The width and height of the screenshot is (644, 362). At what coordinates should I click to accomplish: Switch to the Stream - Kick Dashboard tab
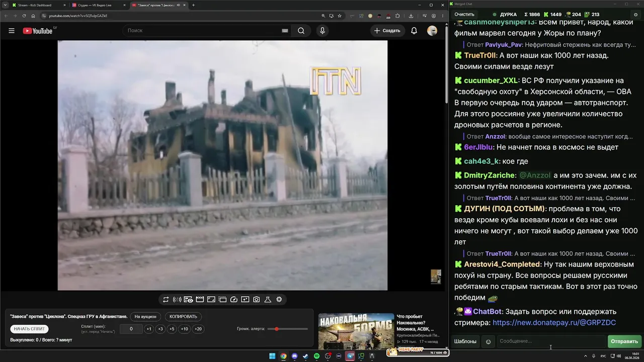click(x=38, y=5)
